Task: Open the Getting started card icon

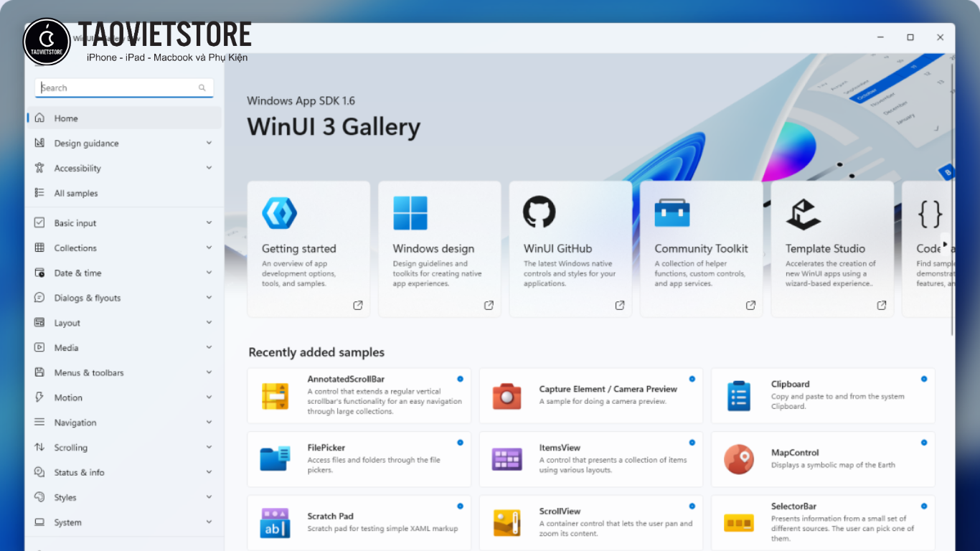Action: click(279, 213)
